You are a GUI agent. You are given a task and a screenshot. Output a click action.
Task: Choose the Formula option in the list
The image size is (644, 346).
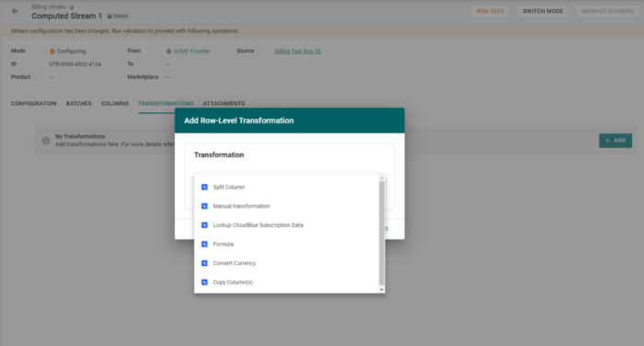click(287, 244)
